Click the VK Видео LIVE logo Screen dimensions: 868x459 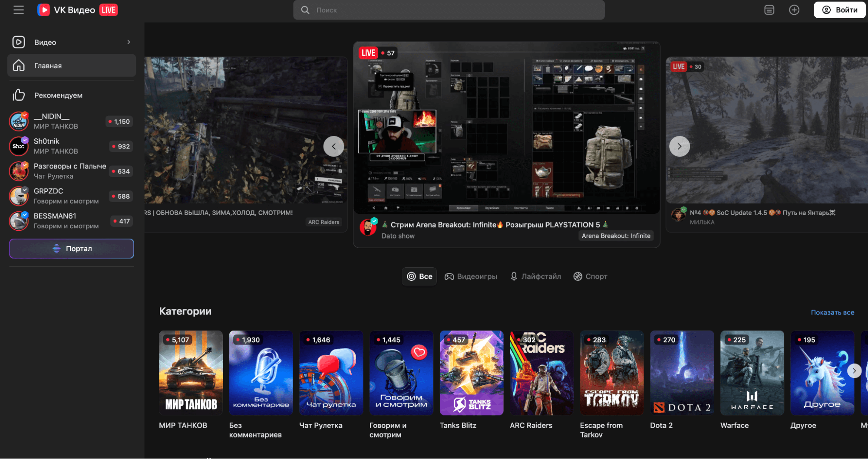(77, 10)
